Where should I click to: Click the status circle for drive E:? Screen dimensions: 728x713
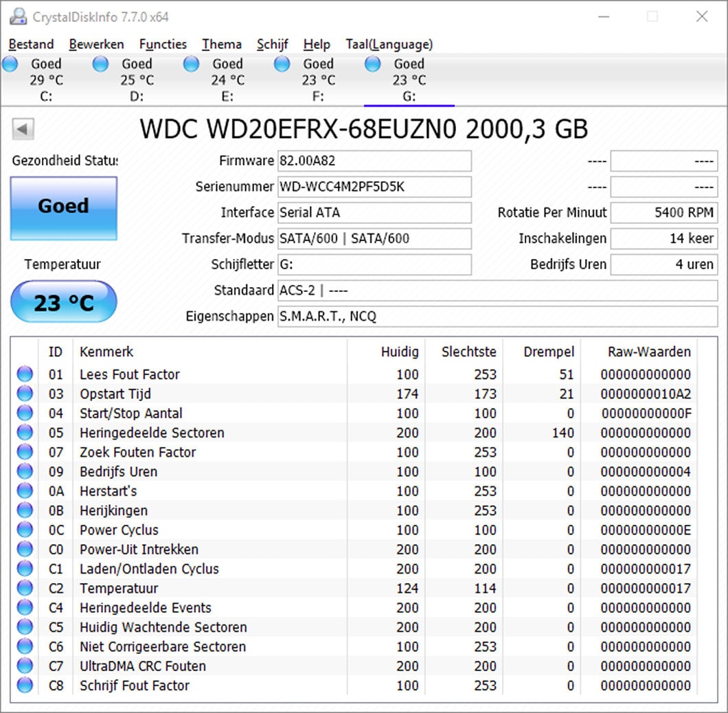[191, 63]
